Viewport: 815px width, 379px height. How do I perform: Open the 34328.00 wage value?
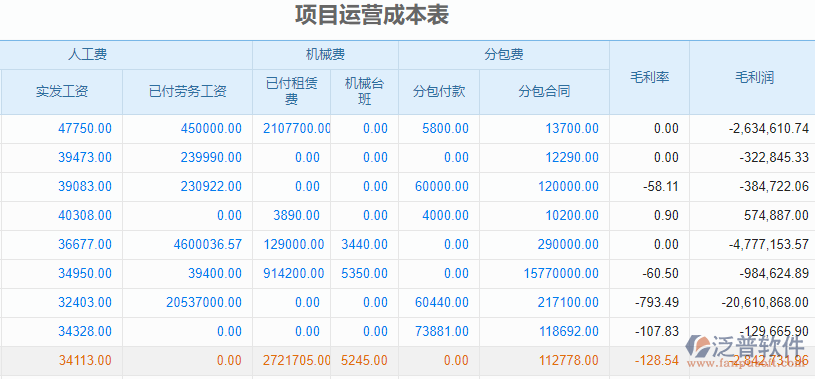[85, 331]
